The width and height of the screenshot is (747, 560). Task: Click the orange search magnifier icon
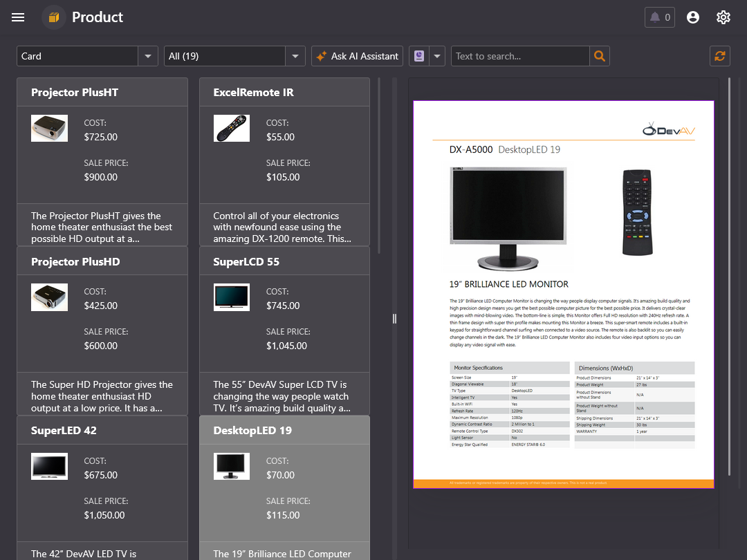[x=599, y=56]
